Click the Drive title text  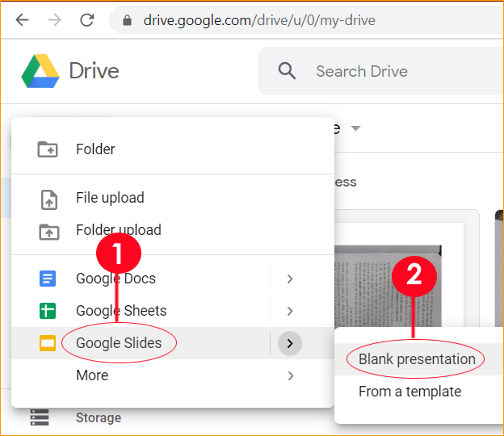(94, 71)
